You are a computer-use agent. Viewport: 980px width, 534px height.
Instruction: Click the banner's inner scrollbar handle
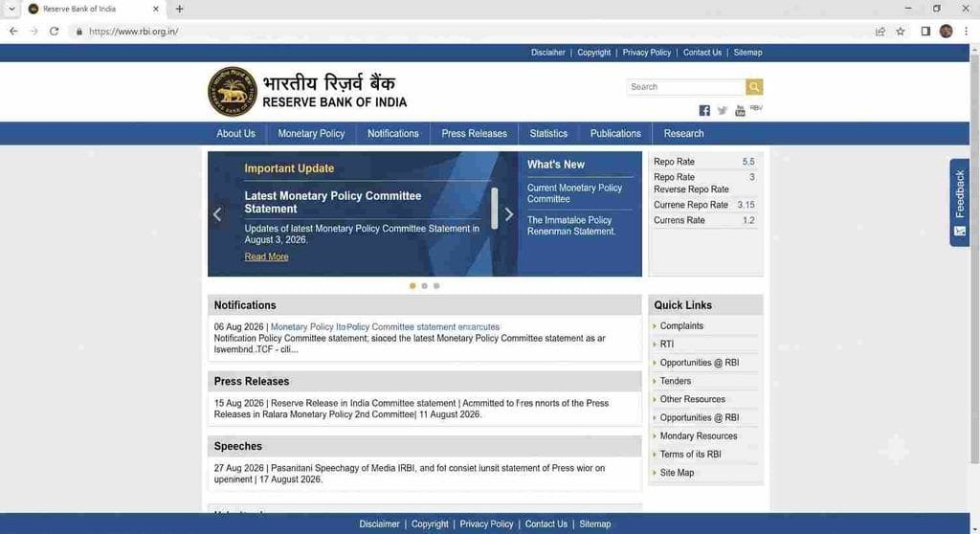click(x=495, y=209)
